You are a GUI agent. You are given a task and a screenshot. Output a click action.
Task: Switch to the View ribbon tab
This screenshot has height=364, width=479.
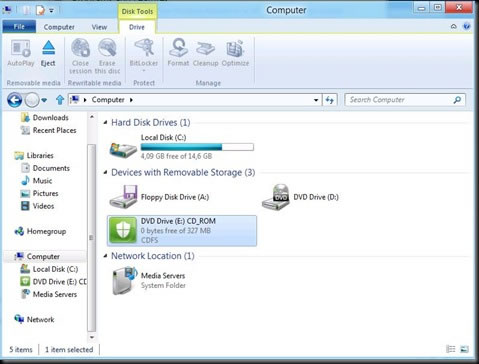pos(99,27)
